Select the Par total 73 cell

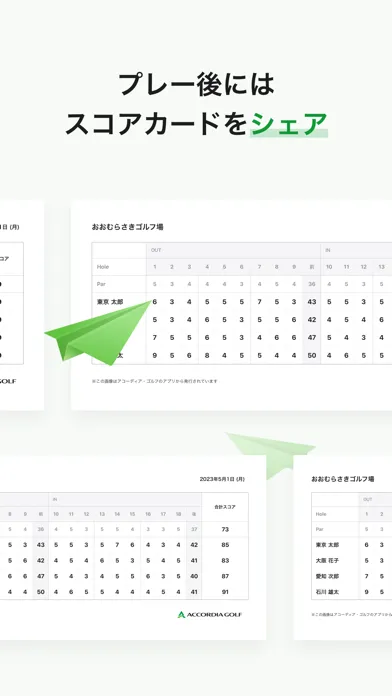pyautogui.click(x=225, y=529)
